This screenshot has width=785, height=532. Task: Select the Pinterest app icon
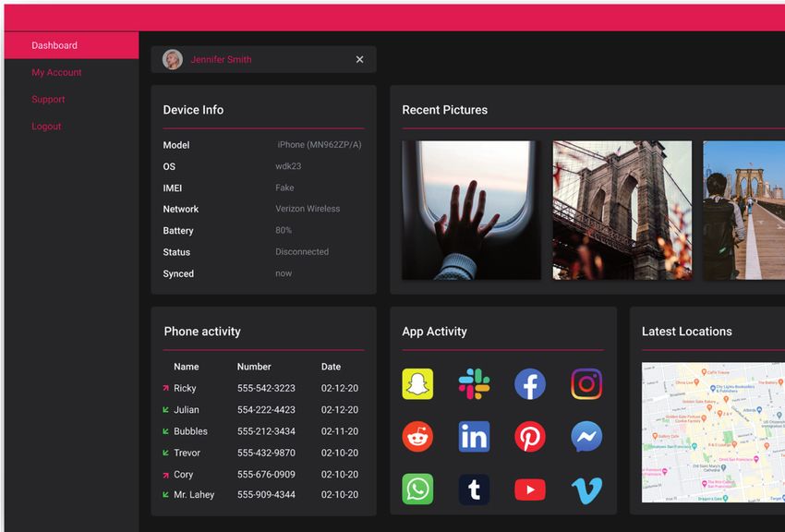pyautogui.click(x=530, y=437)
